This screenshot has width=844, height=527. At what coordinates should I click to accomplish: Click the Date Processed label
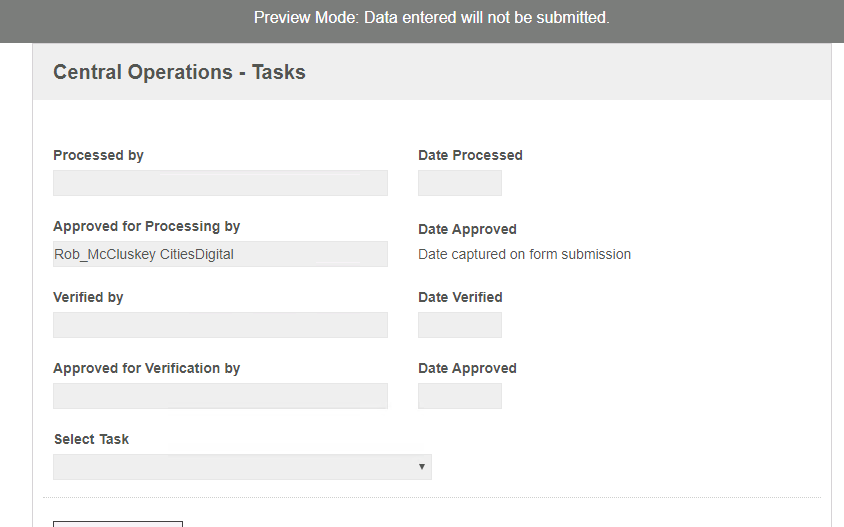tap(470, 155)
